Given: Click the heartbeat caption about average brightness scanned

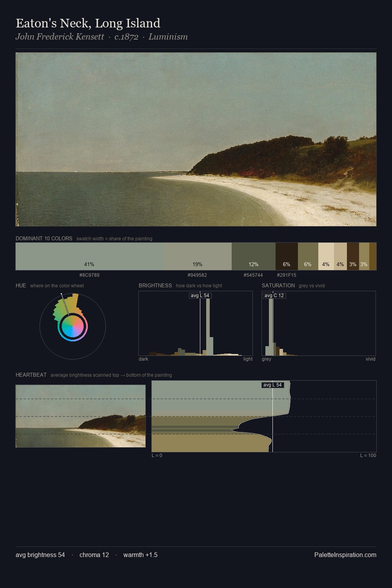Looking at the screenshot, I should tap(111, 375).
